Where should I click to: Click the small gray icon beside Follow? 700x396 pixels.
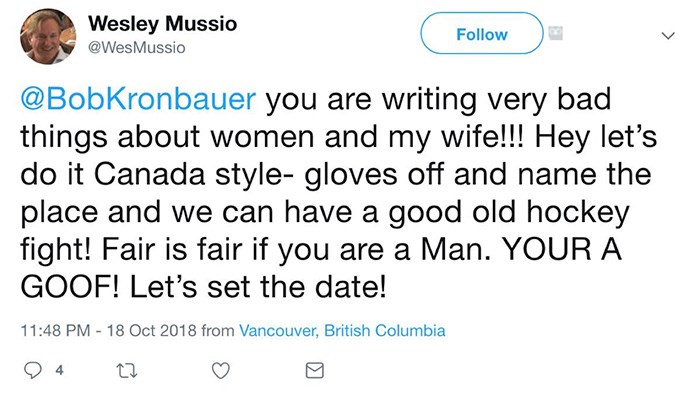(555, 33)
